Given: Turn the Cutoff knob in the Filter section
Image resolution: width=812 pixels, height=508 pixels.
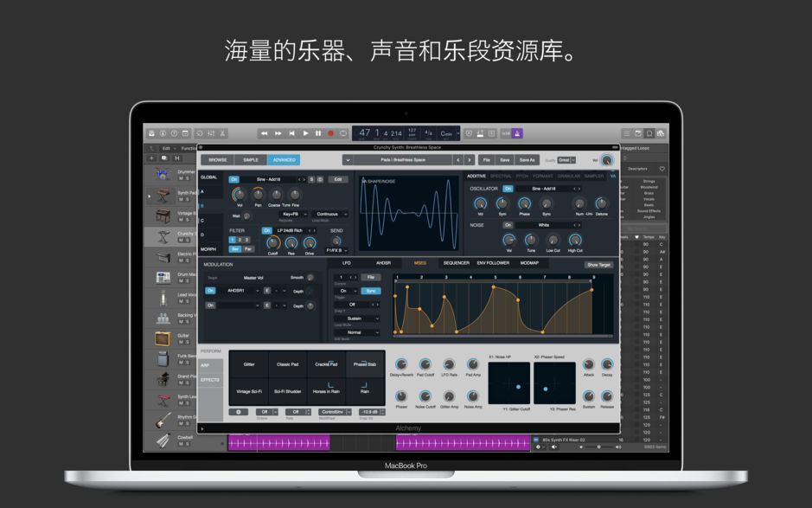Looking at the screenshot, I should click(273, 242).
